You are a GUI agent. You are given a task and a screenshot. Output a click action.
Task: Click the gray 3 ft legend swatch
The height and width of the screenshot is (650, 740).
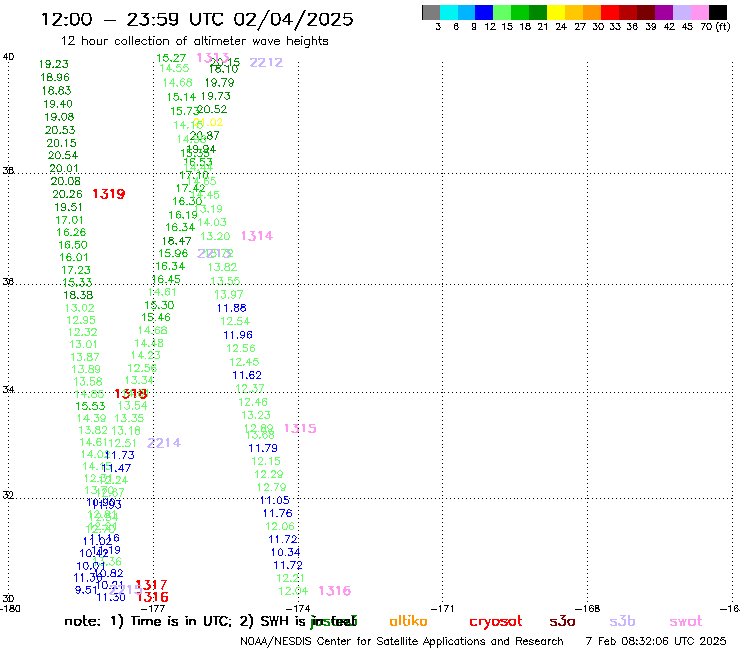[x=431, y=12]
